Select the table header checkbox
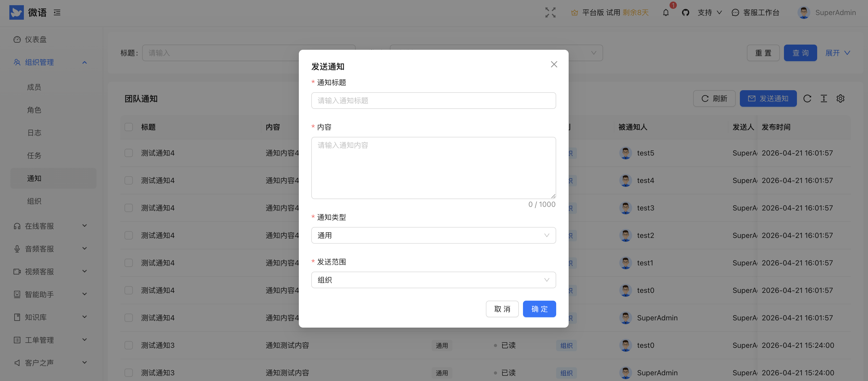Viewport: 868px width, 381px height. [x=129, y=127]
